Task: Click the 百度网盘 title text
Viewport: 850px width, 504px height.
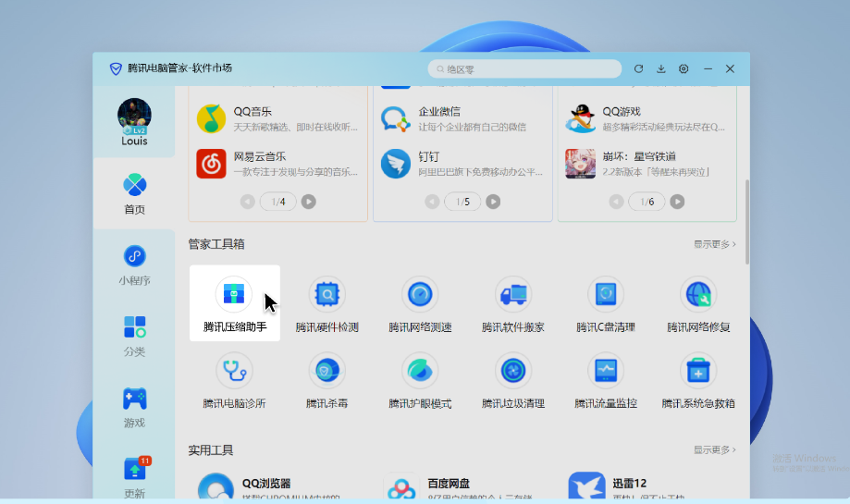Action: [x=449, y=484]
